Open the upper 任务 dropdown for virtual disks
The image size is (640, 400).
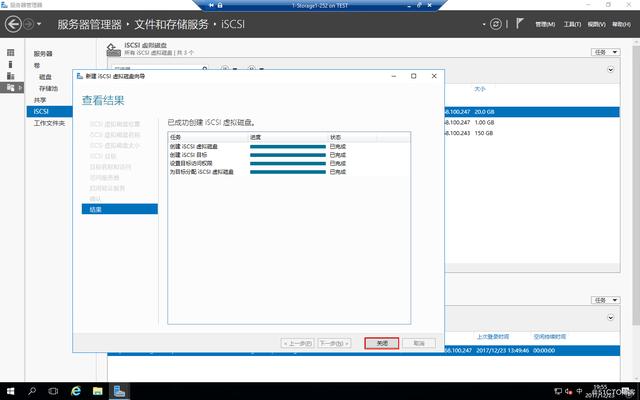coord(606,52)
